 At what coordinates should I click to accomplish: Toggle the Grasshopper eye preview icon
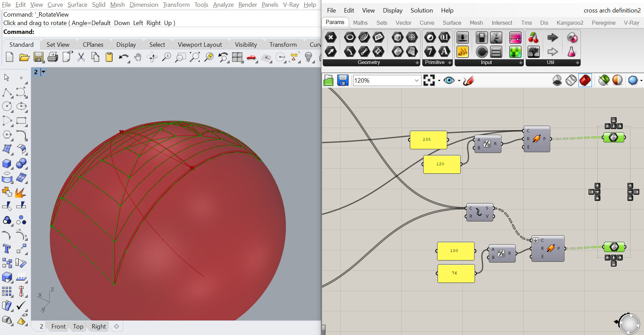click(449, 80)
